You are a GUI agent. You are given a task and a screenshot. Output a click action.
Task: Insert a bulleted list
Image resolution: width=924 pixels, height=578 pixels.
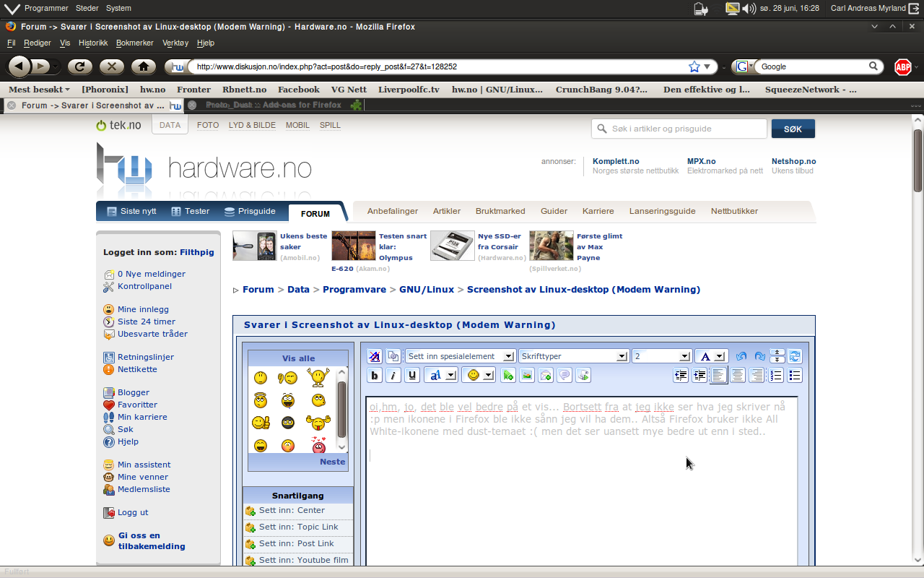pos(795,375)
